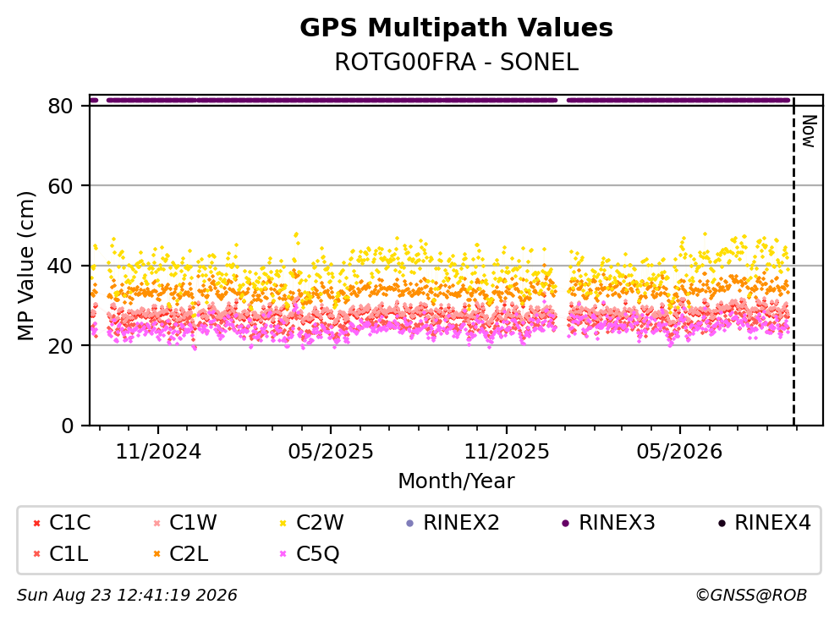Screen dimensions: 840x621
Task: Click the 60 value on y-axis
Action: point(60,186)
